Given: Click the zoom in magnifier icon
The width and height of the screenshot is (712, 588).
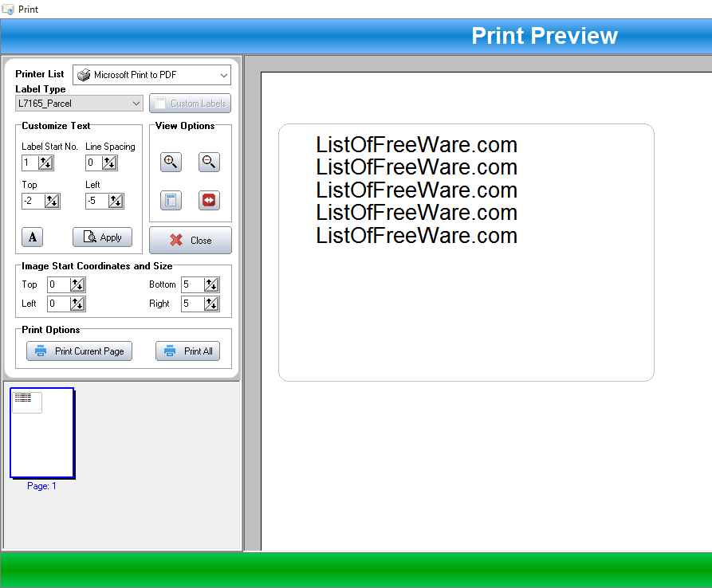Looking at the screenshot, I should tap(171, 162).
